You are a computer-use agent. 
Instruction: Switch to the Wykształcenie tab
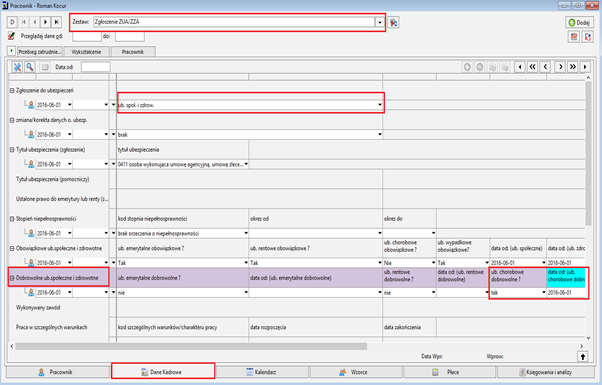tap(86, 52)
